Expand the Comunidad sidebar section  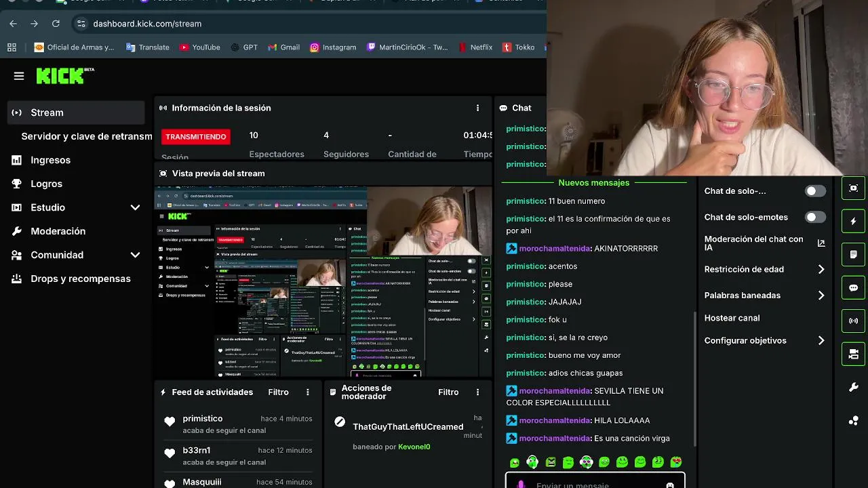coord(135,255)
